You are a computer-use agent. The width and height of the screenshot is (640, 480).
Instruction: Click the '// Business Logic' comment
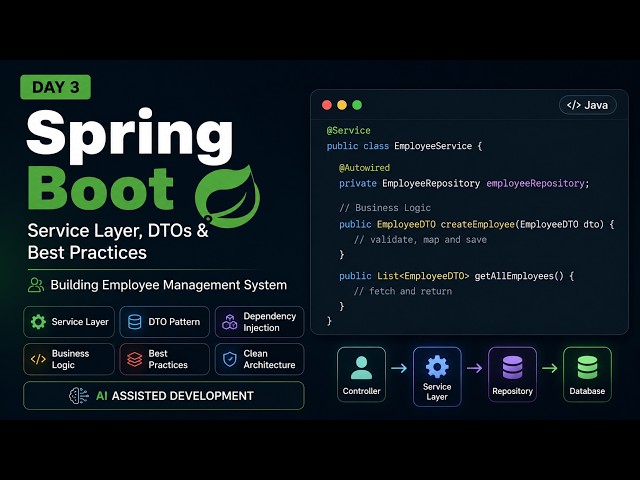[x=385, y=208]
